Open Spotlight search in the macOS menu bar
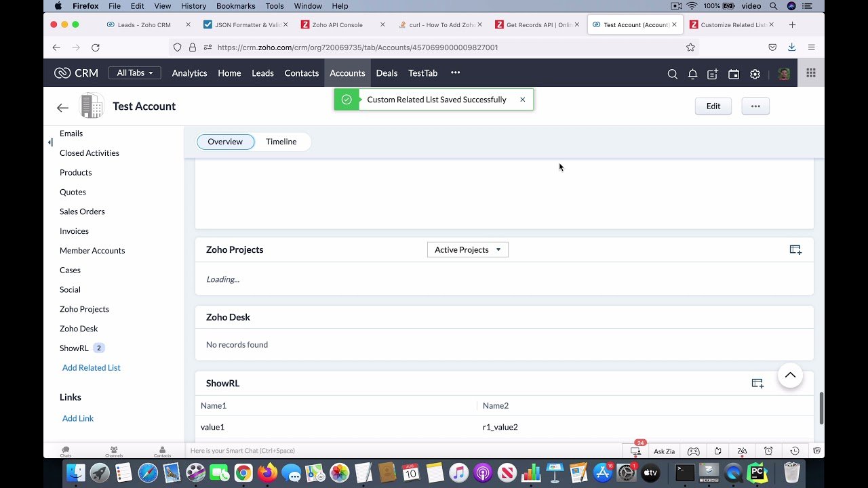 pyautogui.click(x=773, y=6)
